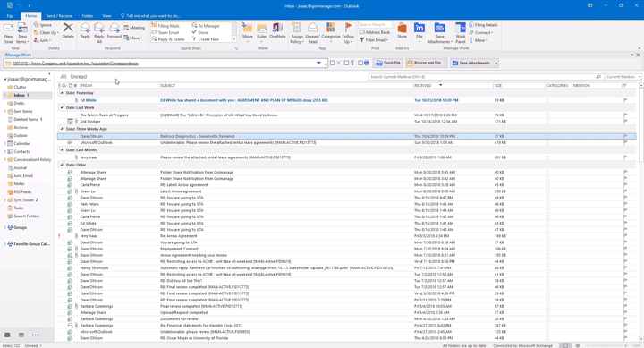This screenshot has width=644, height=348.
Task: Click the Browse and File button
Action: 427,63
